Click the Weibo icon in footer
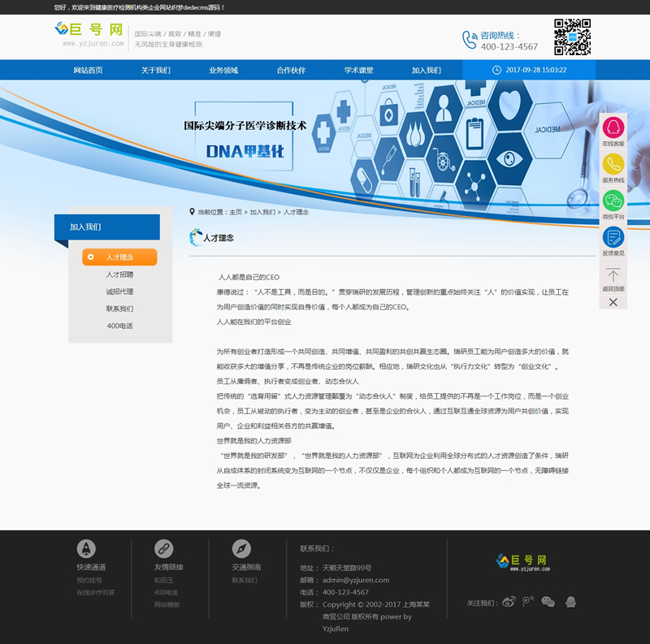The image size is (650, 644). 509,602
